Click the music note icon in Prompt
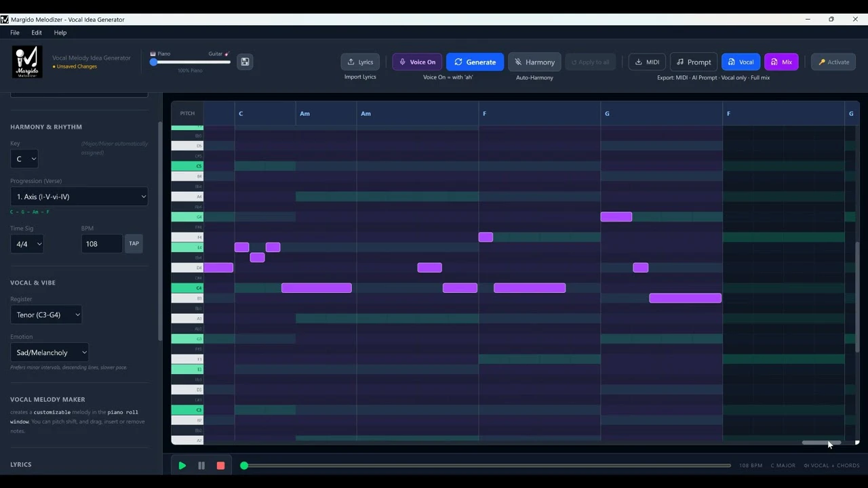 (680, 62)
